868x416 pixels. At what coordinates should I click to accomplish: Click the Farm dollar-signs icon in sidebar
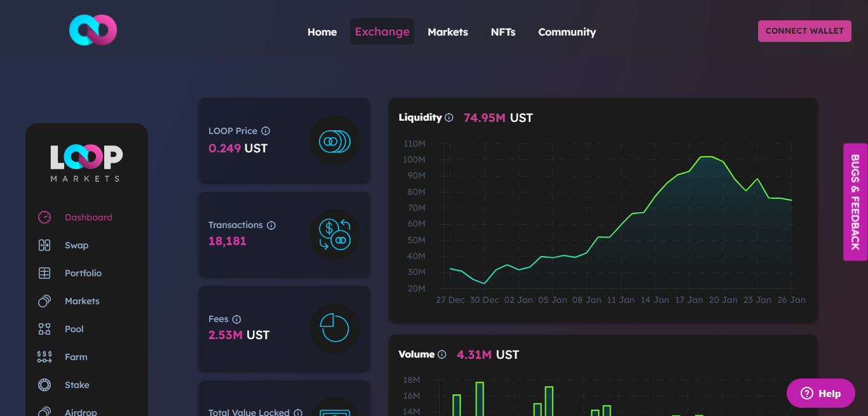(44, 357)
